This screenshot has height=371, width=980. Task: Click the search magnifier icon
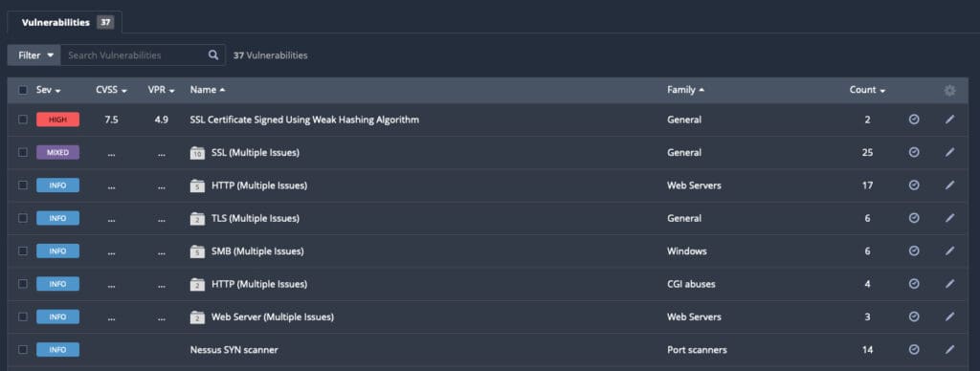tap(213, 55)
